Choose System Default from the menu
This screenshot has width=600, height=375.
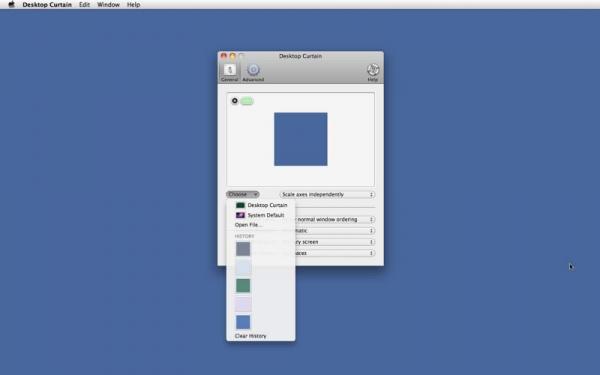[x=261, y=215]
